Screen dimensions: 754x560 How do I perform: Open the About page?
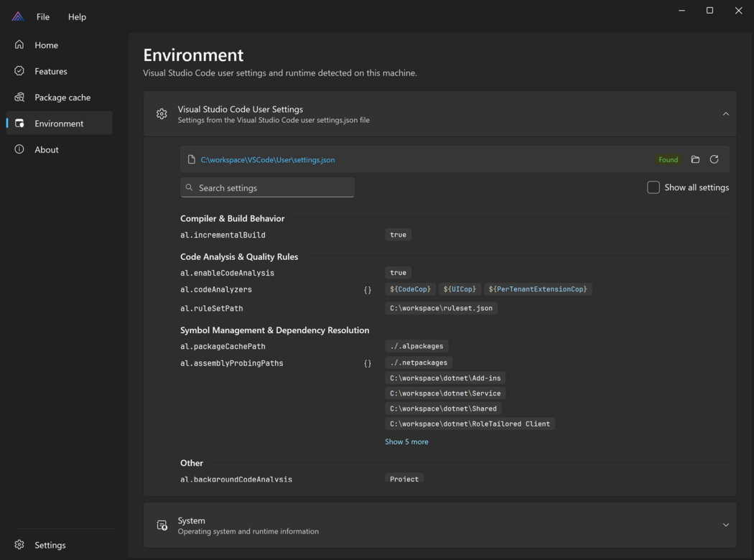(59, 149)
